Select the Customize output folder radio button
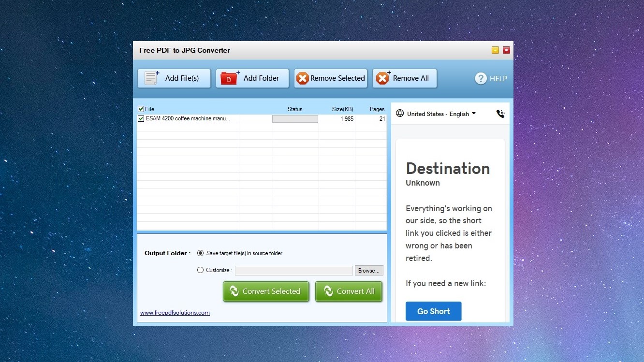This screenshot has width=644, height=362. (x=201, y=270)
